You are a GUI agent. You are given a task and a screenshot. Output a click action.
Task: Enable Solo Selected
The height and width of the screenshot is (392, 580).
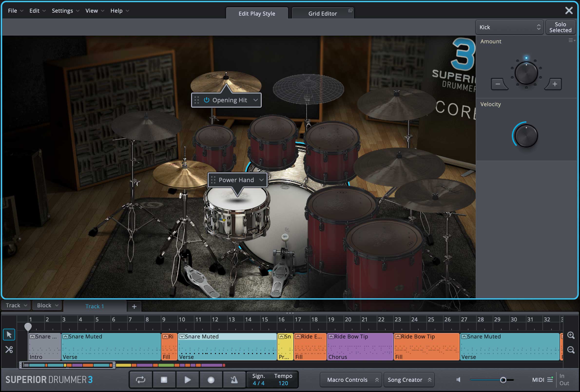point(560,27)
